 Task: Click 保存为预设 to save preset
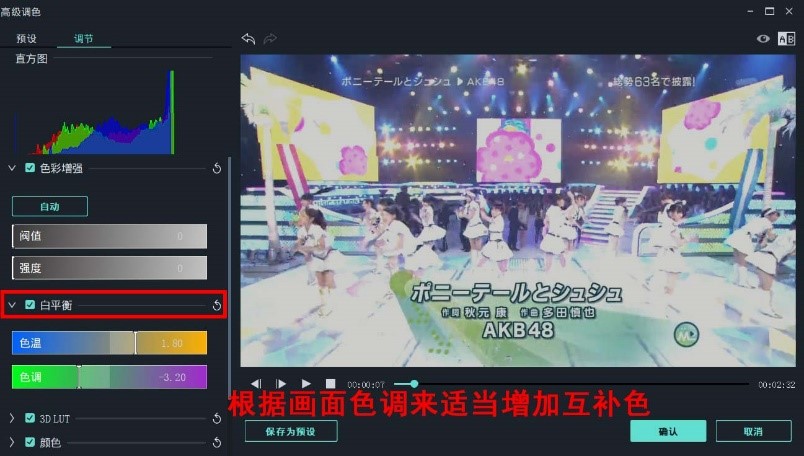291,431
